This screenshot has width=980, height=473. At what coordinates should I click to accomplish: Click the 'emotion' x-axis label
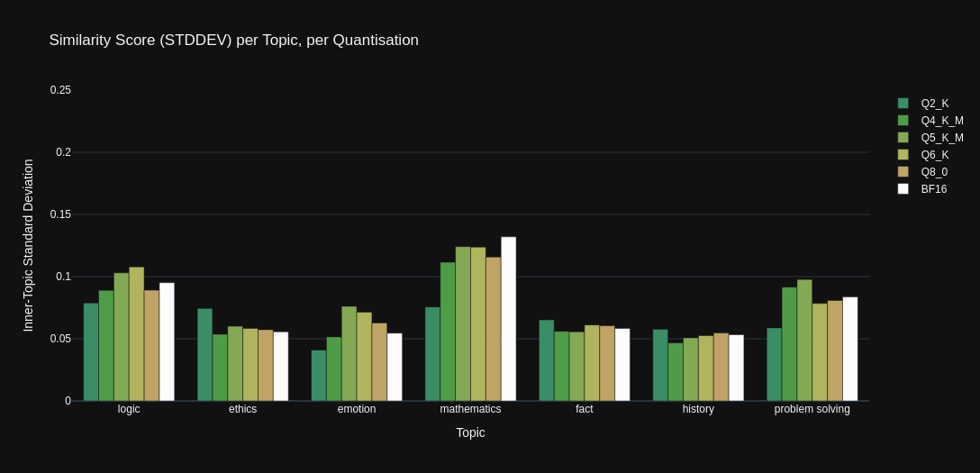(x=357, y=409)
